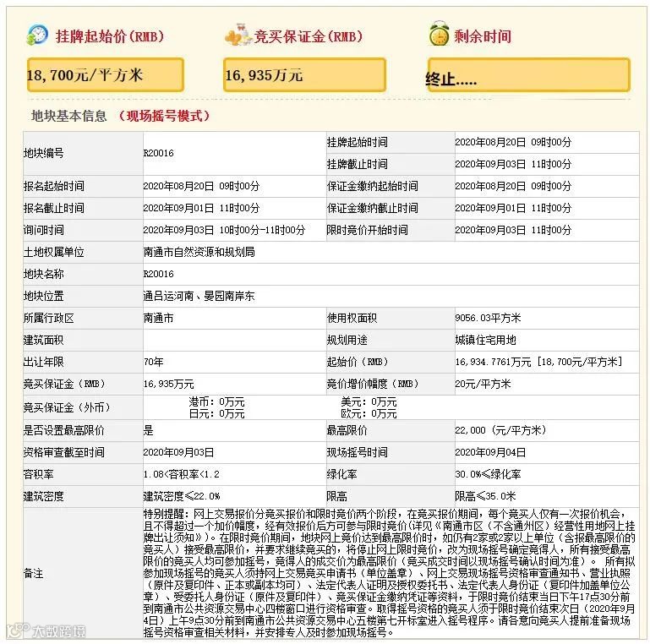Click 南通市自然资源和规划局 in 土地权属单位 row

[x=199, y=252]
